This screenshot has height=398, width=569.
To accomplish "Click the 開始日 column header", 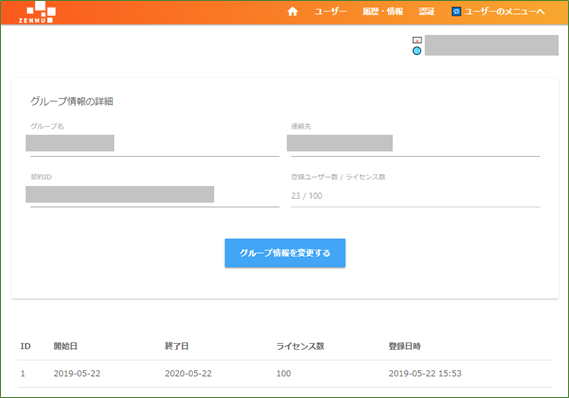I will point(66,346).
